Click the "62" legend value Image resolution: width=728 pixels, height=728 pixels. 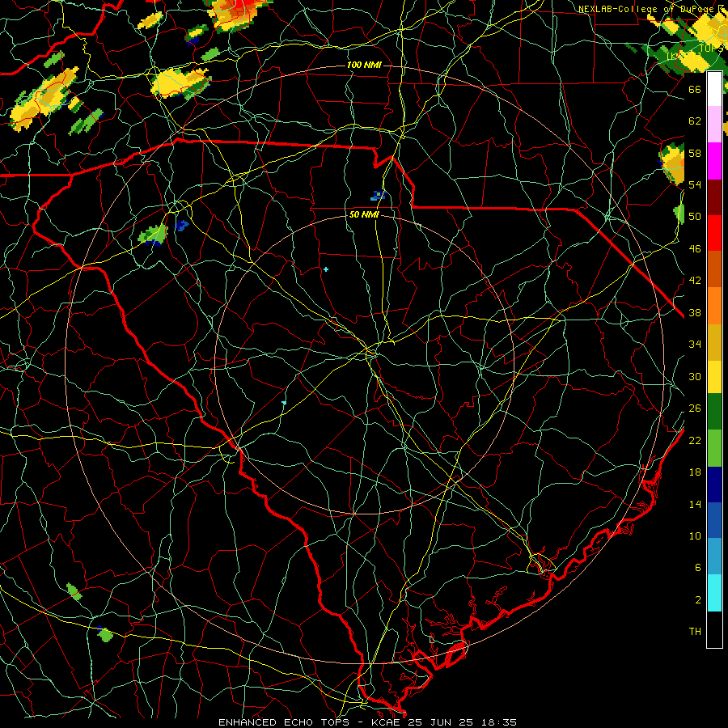coord(695,121)
